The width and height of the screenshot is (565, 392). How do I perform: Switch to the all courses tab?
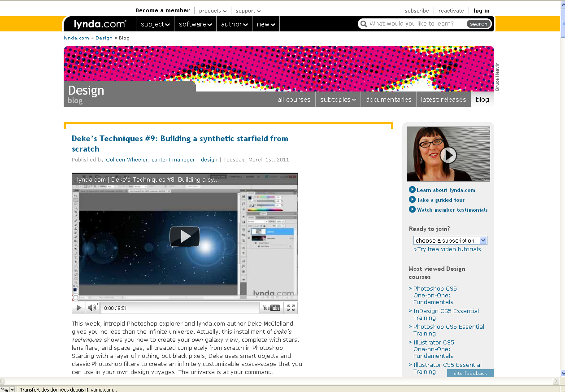294,100
